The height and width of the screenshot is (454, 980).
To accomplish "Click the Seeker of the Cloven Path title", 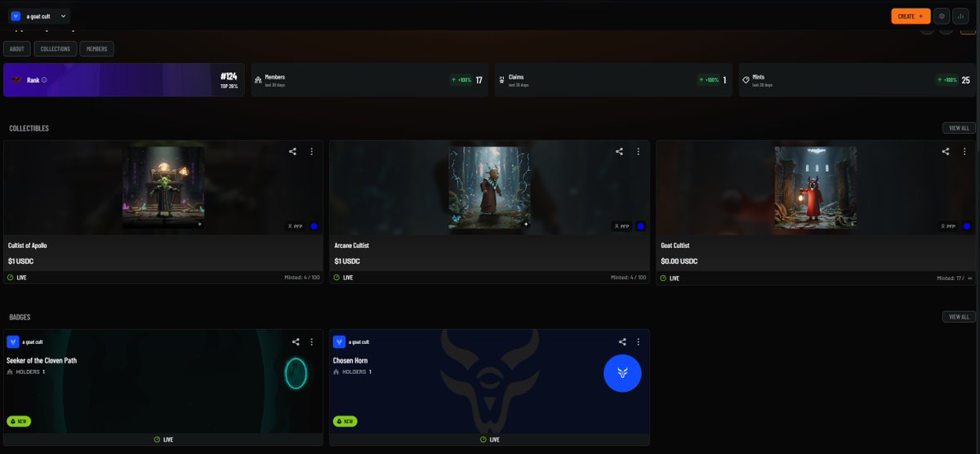I will click(42, 360).
